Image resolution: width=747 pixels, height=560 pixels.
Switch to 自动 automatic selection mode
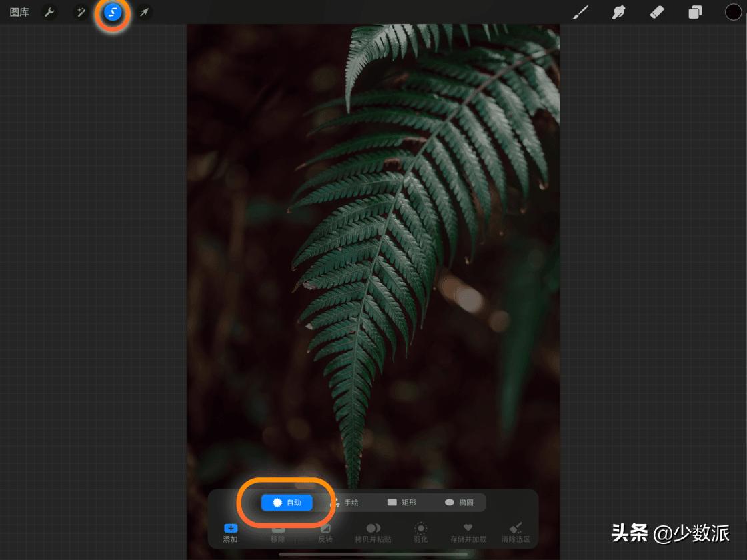(x=287, y=503)
